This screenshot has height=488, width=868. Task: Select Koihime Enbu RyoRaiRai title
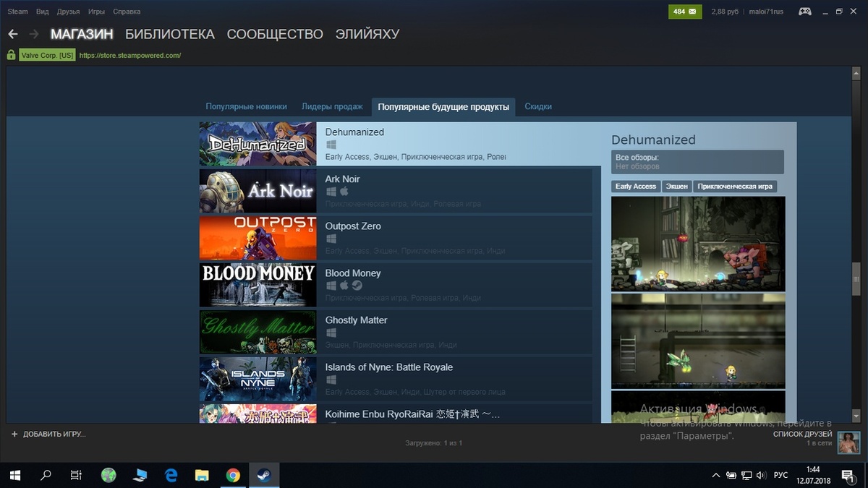[412, 414]
